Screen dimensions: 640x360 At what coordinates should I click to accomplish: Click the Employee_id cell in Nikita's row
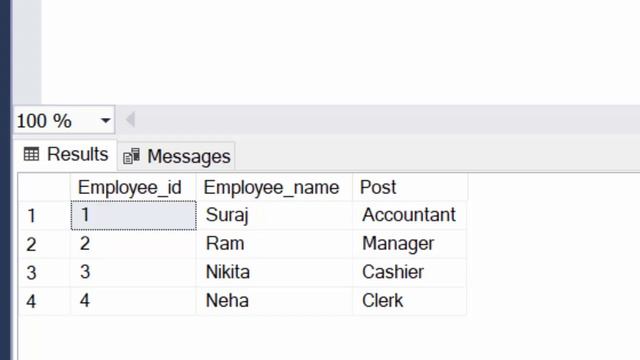tap(133, 272)
